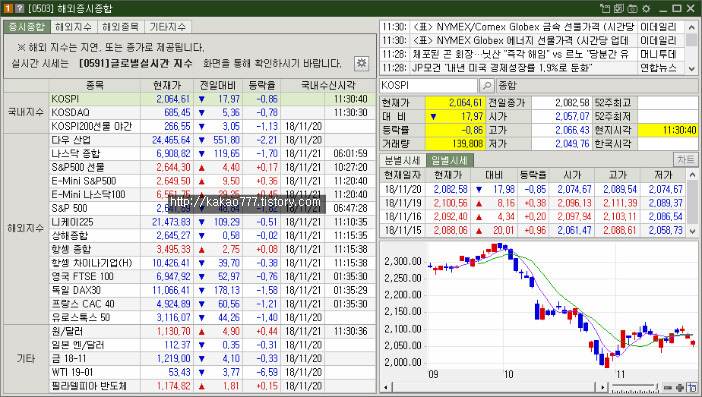Click the 국내수신시각 column header

tap(328, 85)
